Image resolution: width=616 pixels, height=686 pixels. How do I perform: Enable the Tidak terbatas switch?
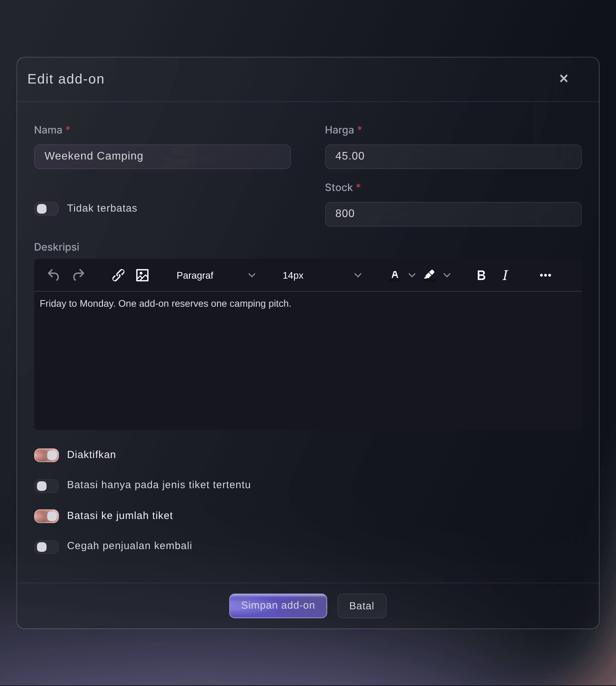click(47, 209)
